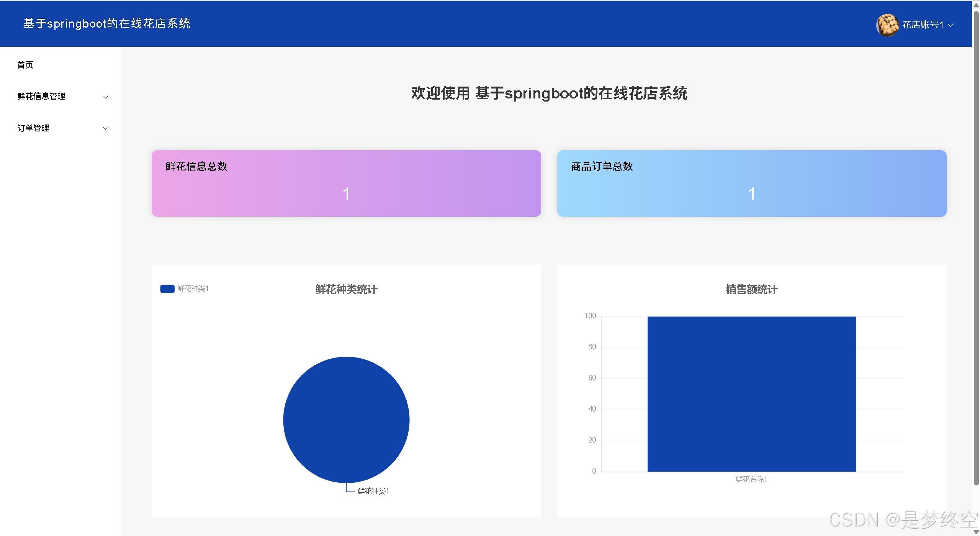The height and width of the screenshot is (536, 980).
Task: Click the 鲜花种类1 pie chart label
Action: [373, 491]
